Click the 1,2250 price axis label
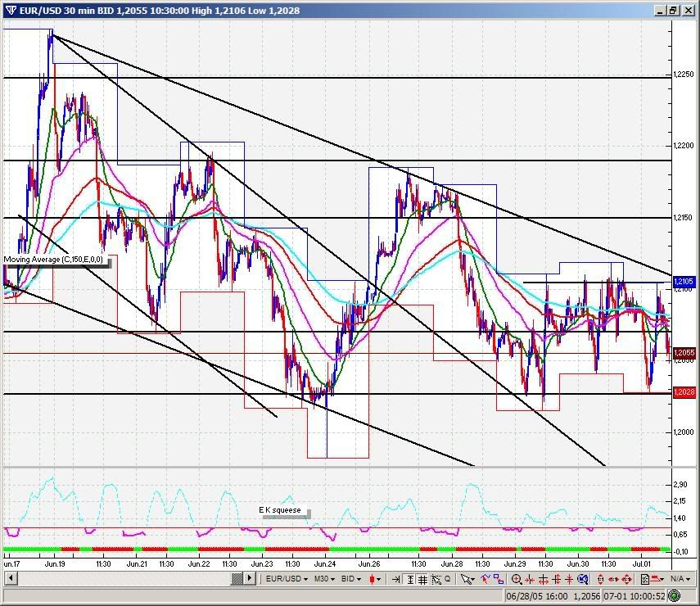 coord(684,75)
